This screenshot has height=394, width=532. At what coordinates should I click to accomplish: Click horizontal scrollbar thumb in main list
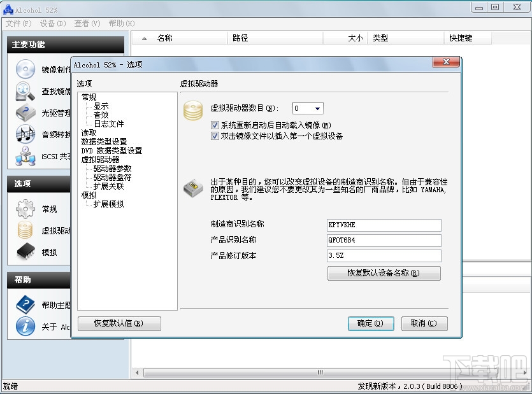pos(320,372)
